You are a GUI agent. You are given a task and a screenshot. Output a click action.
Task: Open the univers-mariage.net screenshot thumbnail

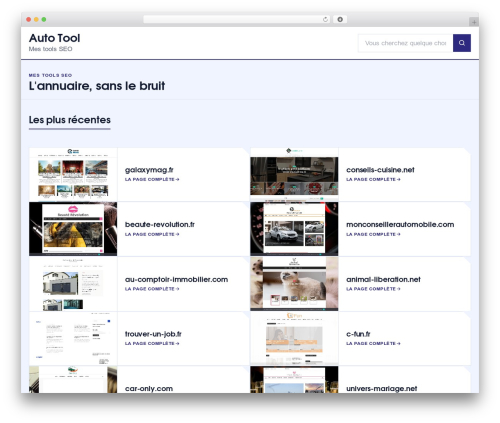(294, 380)
